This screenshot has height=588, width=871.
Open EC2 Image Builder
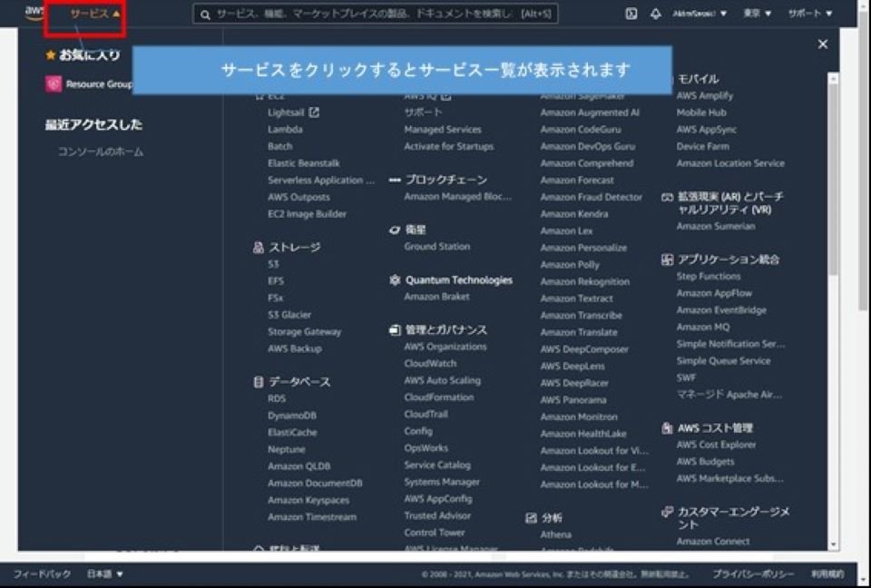coord(307,214)
